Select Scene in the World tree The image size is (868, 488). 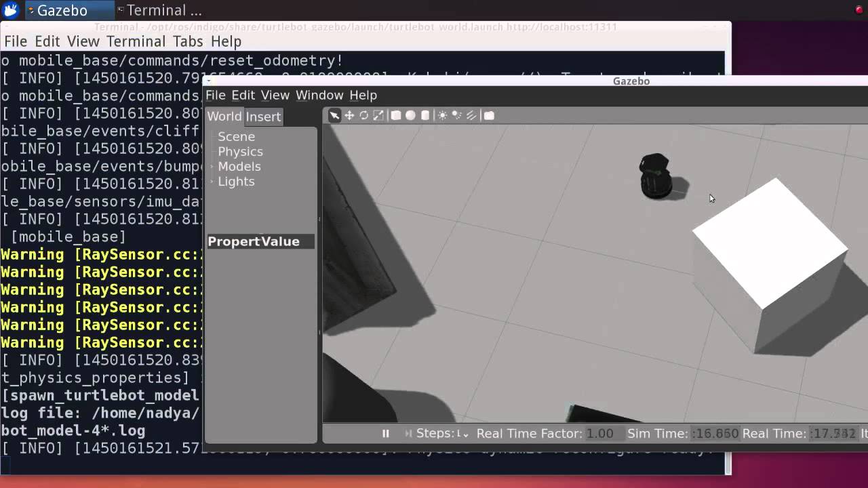(236, 137)
